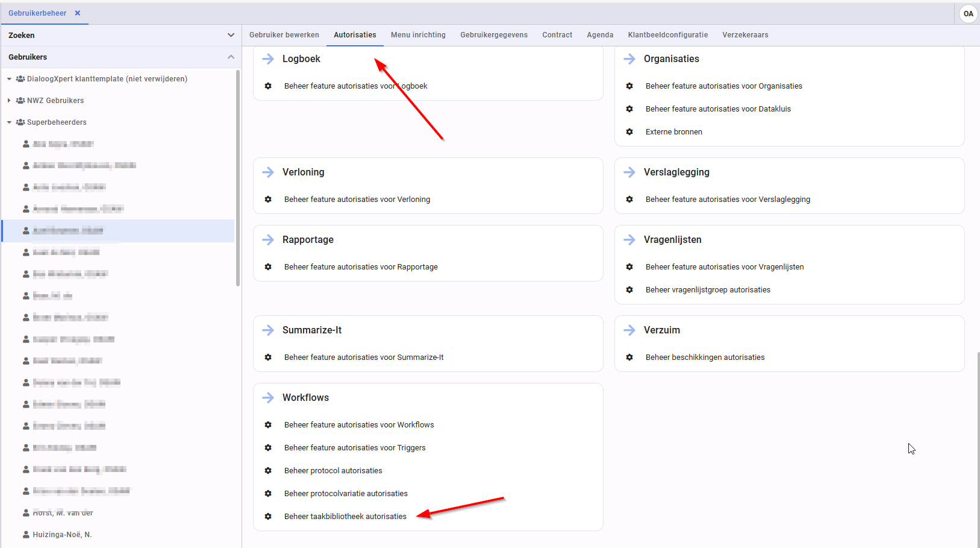Switch to the Agenda tab
Image resolution: width=980 pixels, height=548 pixels.
[x=600, y=35]
